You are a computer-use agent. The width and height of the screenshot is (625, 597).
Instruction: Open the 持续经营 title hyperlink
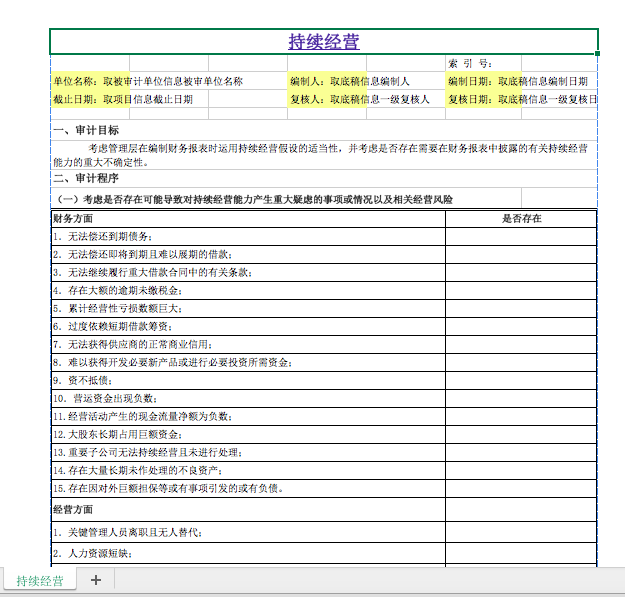(324, 41)
